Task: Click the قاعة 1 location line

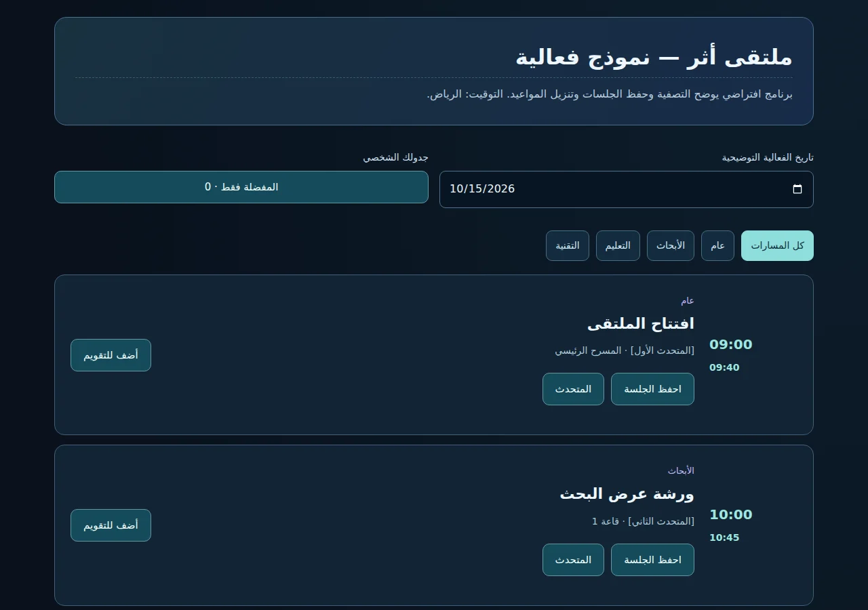Action: (x=643, y=521)
